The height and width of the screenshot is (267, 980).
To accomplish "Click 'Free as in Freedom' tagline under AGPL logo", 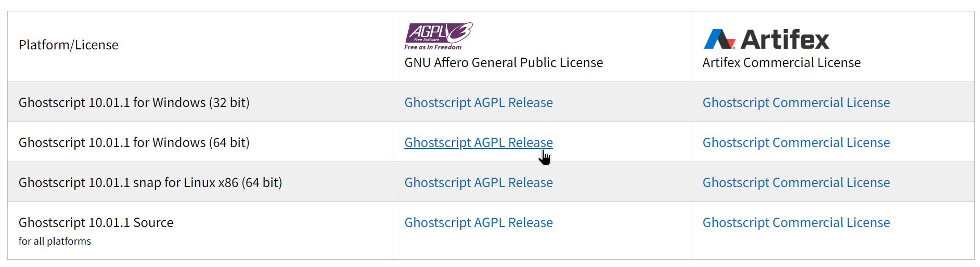I will point(433,47).
